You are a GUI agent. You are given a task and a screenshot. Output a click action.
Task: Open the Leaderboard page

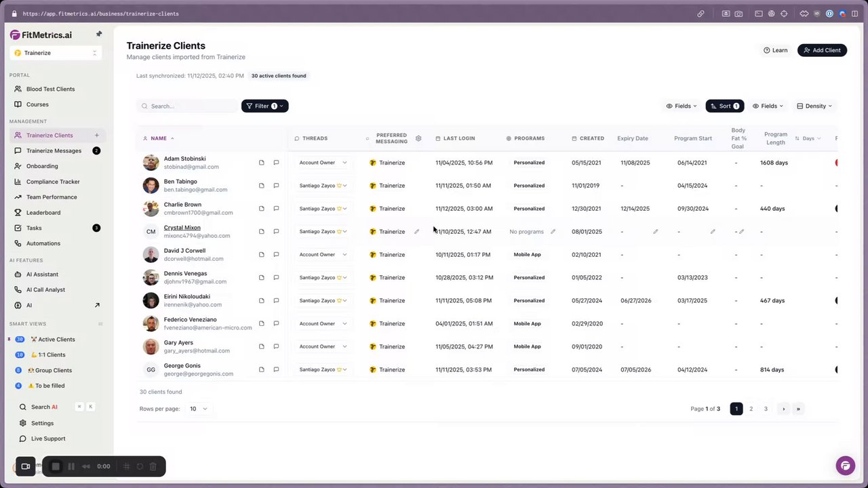(x=43, y=213)
